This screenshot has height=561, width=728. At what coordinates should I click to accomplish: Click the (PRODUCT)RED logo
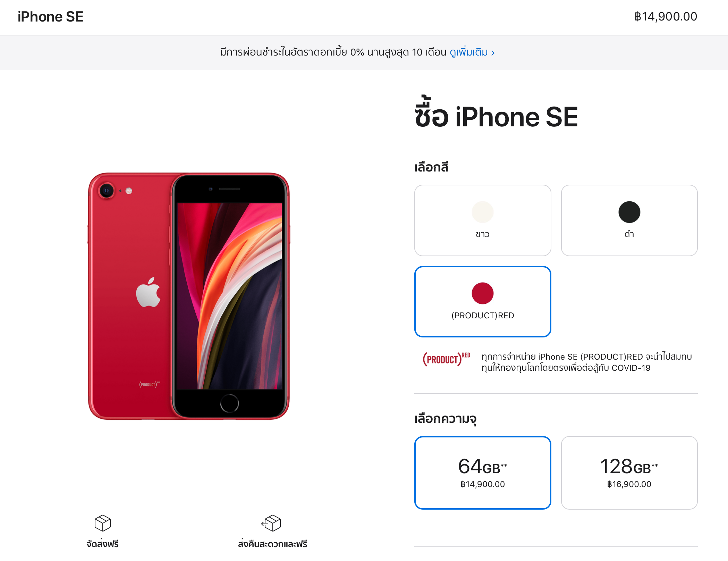(446, 359)
